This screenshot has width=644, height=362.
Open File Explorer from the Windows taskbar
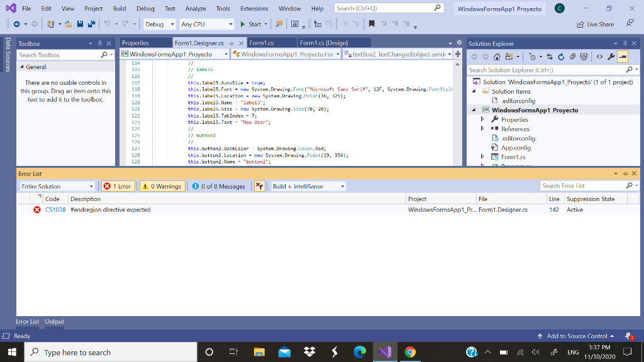[259, 352]
